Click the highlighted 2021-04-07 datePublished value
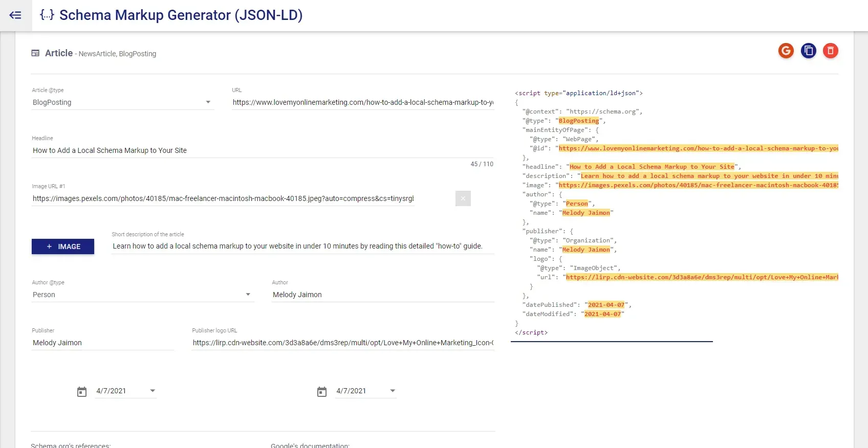 606,305
